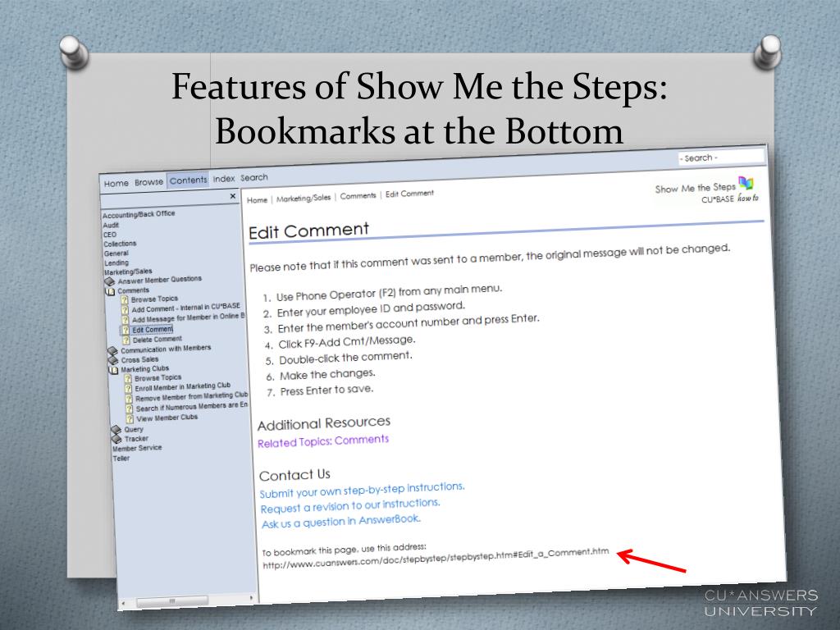Open Browse Topics under Marketing Clubs
Screen dimensions: 840x630
[x=158, y=377]
